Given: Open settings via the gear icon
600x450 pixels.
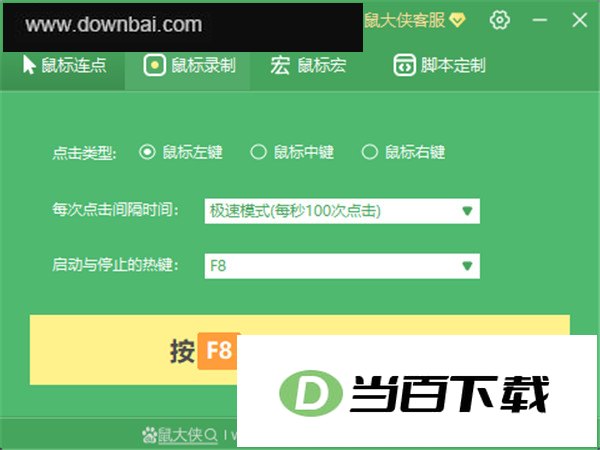Looking at the screenshot, I should (x=500, y=20).
